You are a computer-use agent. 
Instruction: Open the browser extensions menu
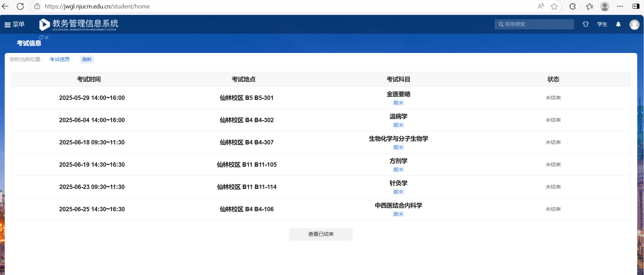572,6
